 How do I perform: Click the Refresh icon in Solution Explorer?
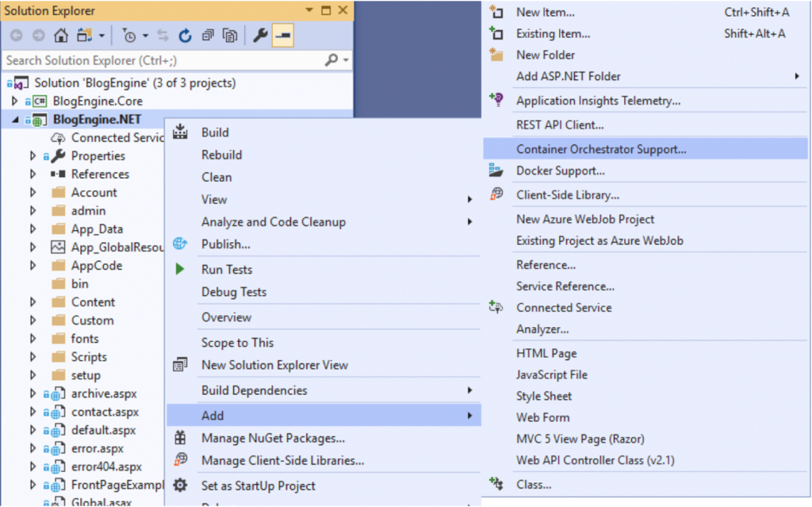point(185,35)
